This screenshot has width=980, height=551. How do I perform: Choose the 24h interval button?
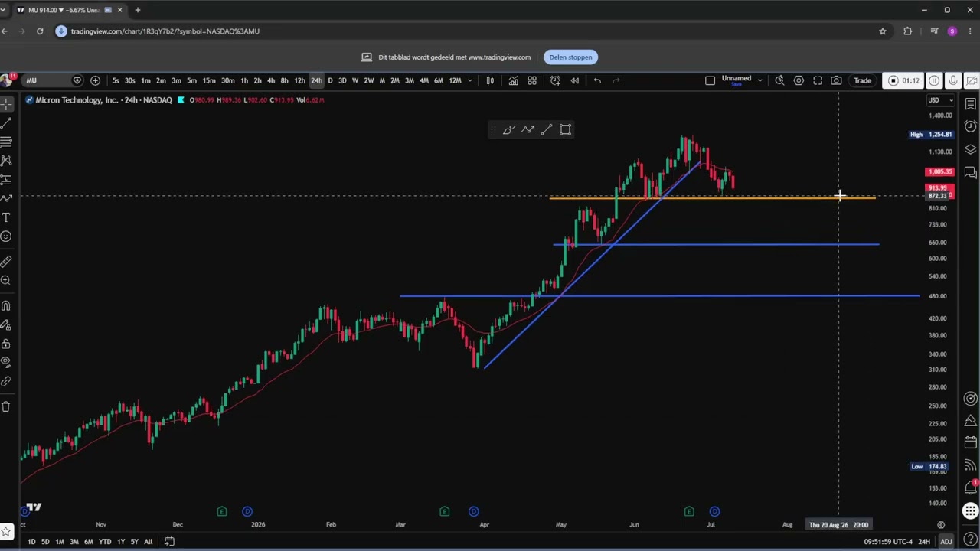tap(316, 80)
